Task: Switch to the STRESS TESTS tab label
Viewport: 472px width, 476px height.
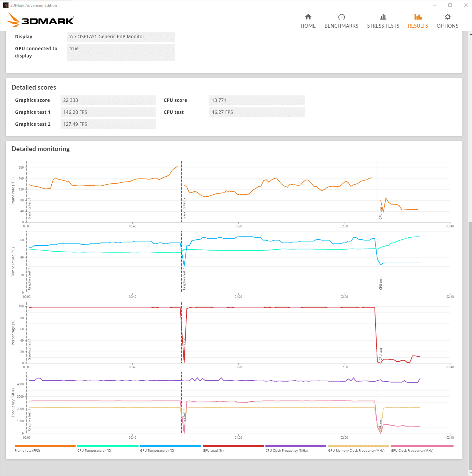Action: pos(383,26)
